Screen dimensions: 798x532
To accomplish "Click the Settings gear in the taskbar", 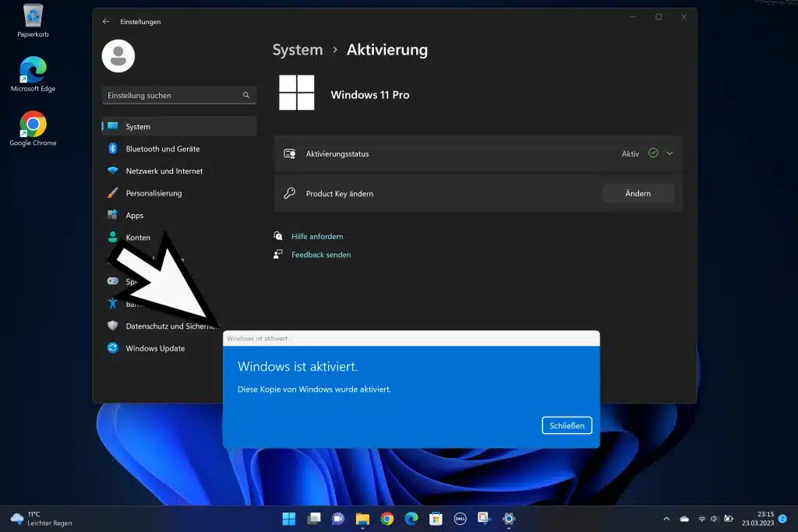I will [509, 519].
